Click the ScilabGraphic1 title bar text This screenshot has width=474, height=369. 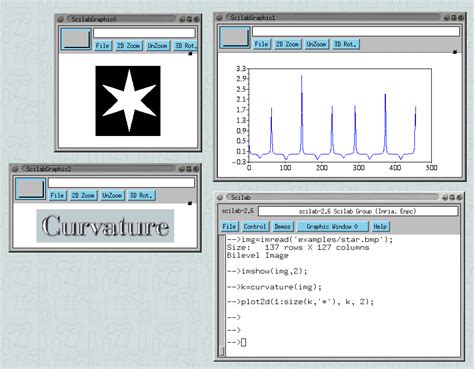[253, 18]
